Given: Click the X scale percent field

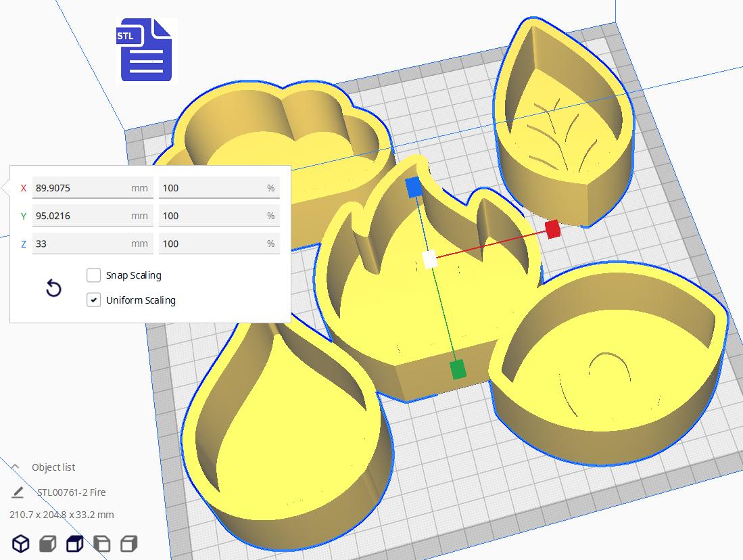Looking at the screenshot, I should pos(219,188).
